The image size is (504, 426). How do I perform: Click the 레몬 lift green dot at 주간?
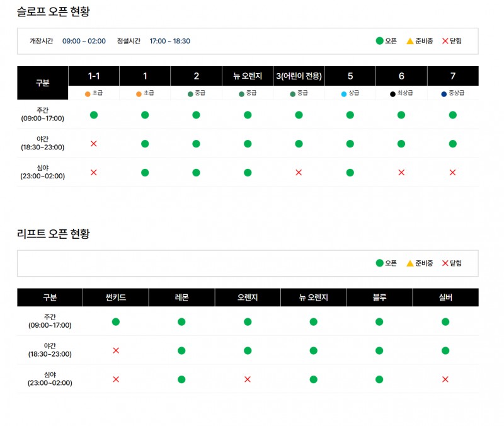click(x=181, y=322)
